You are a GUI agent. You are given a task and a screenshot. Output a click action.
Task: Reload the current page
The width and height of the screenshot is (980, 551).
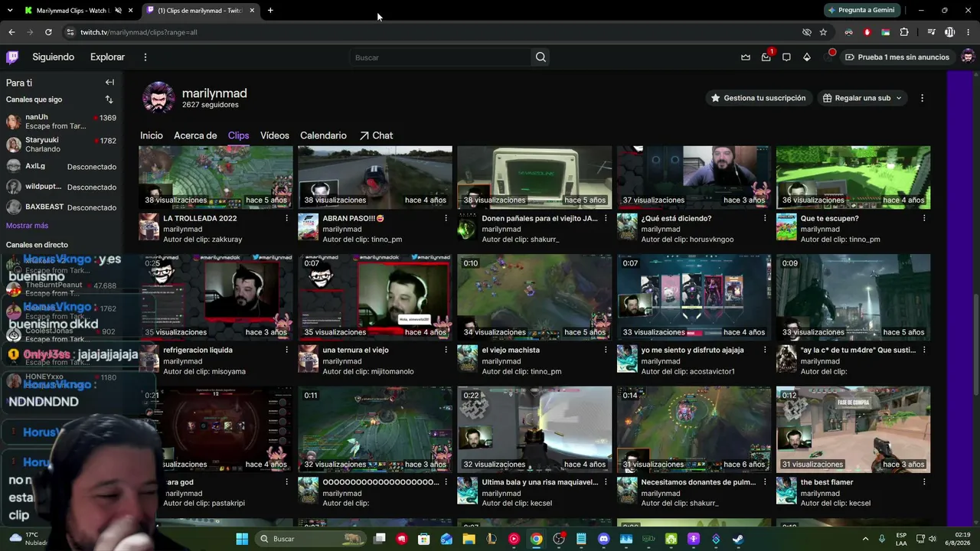(x=48, y=32)
